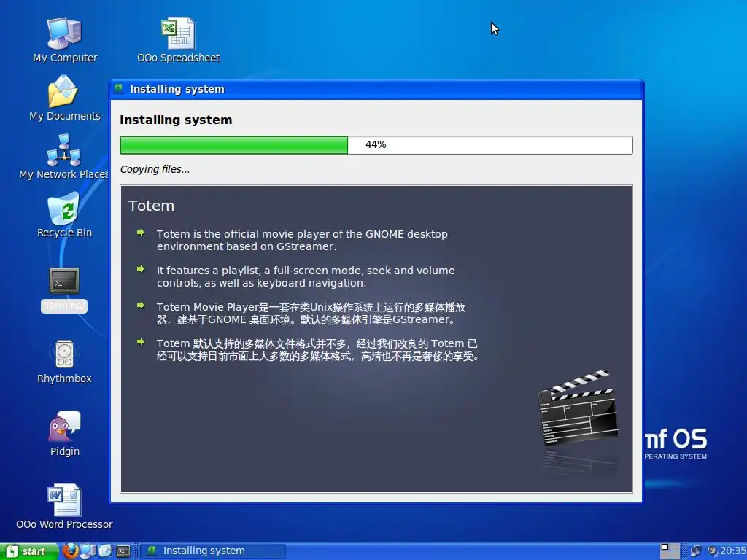Click the third quick launch icon in taskbar
The height and width of the screenshot is (560, 747).
pyautogui.click(x=105, y=551)
